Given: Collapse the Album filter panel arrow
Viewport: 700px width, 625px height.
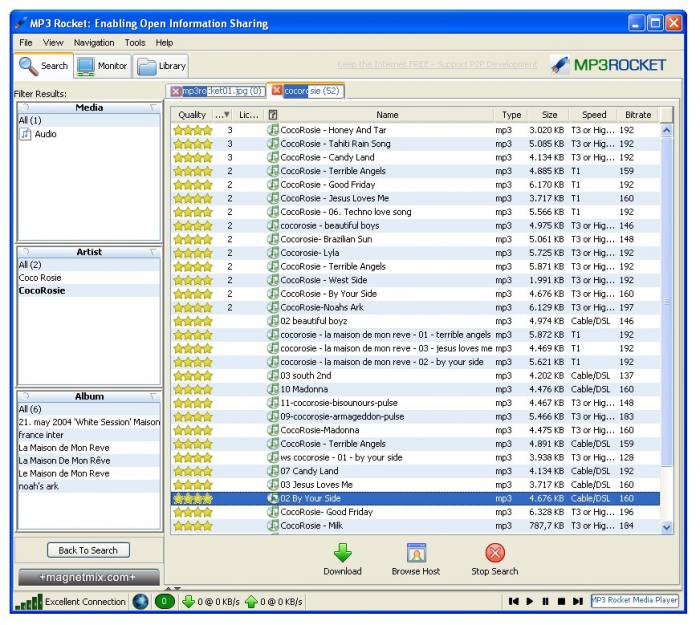Looking at the screenshot, I should 153,396.
